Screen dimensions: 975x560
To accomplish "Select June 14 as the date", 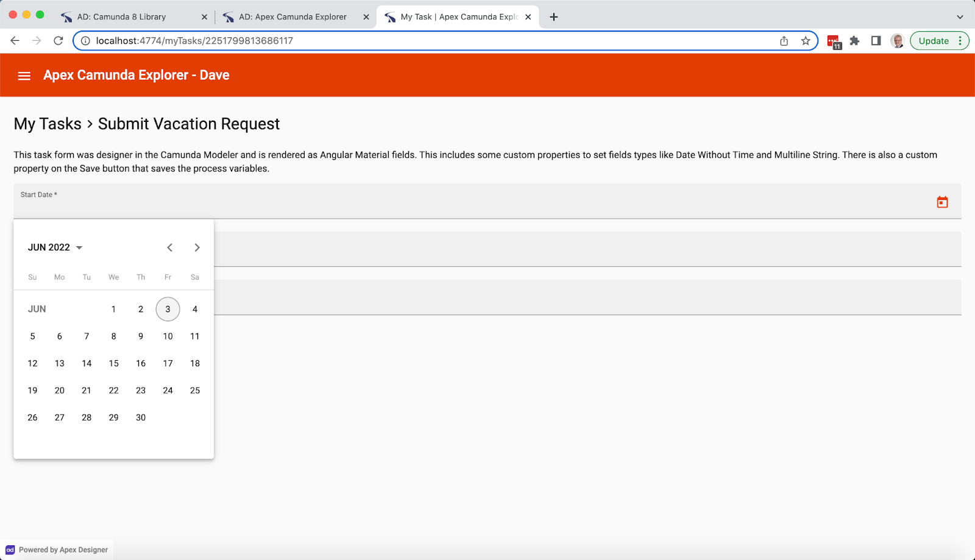I will 87,363.
